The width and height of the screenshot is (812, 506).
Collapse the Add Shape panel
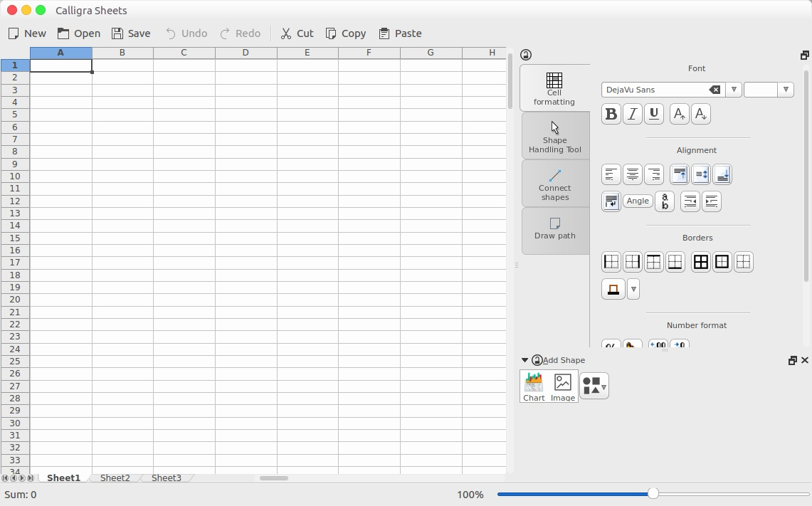pyautogui.click(x=524, y=360)
